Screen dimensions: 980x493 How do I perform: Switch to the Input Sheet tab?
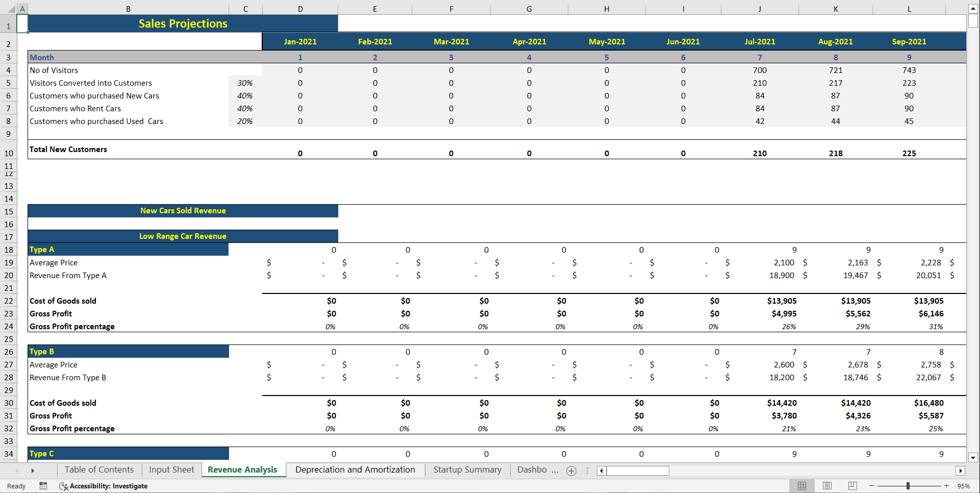point(171,470)
